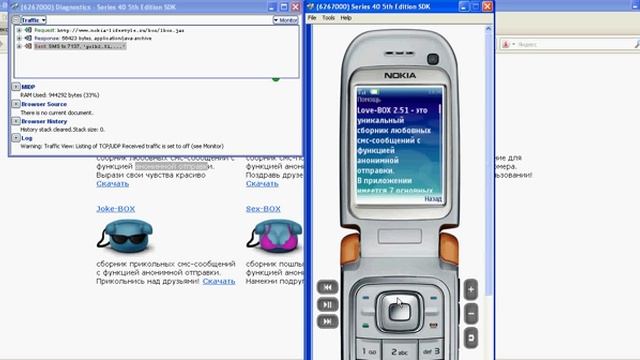The width and height of the screenshot is (640, 360).
Task: Click the Browser History heading
Action: pyautogui.click(x=44, y=121)
